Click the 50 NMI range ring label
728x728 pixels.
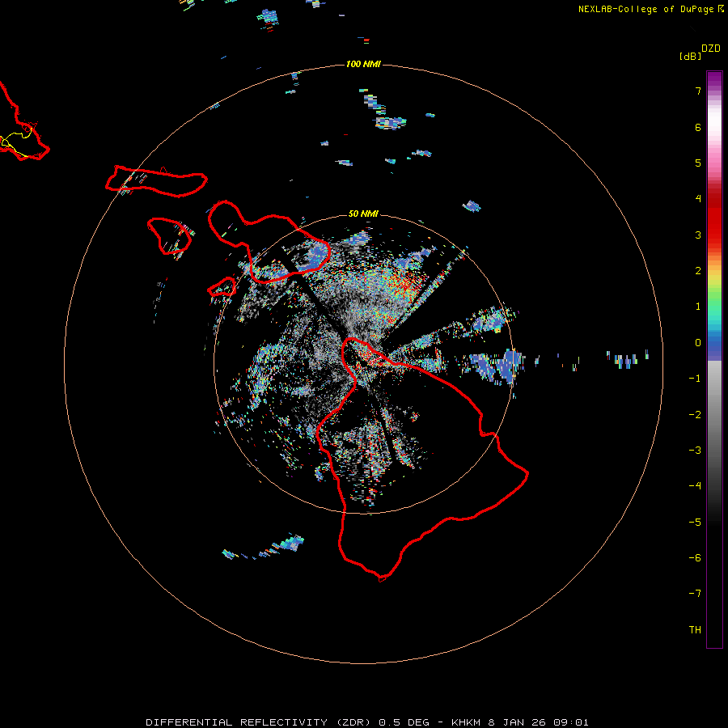363,214
